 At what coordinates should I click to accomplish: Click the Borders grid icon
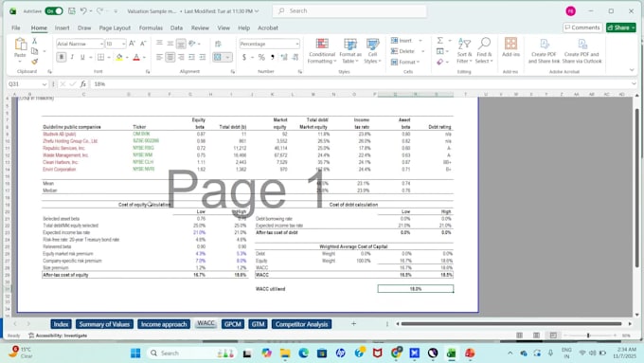point(100,57)
